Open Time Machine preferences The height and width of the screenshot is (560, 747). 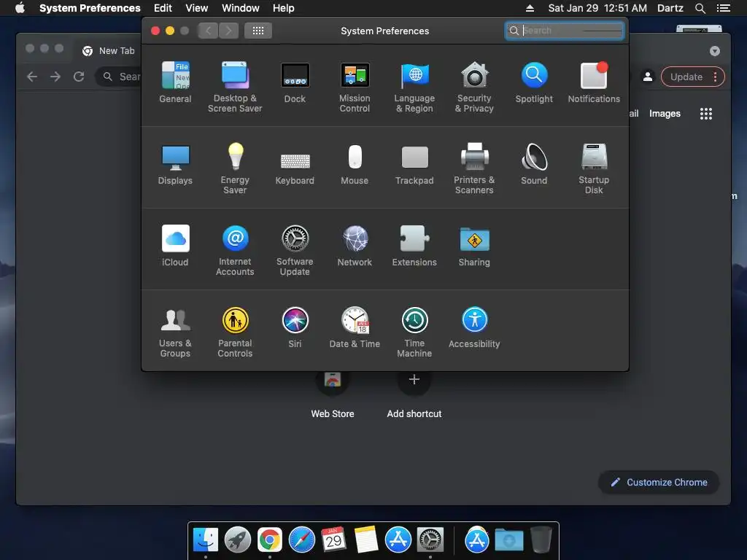click(414, 332)
